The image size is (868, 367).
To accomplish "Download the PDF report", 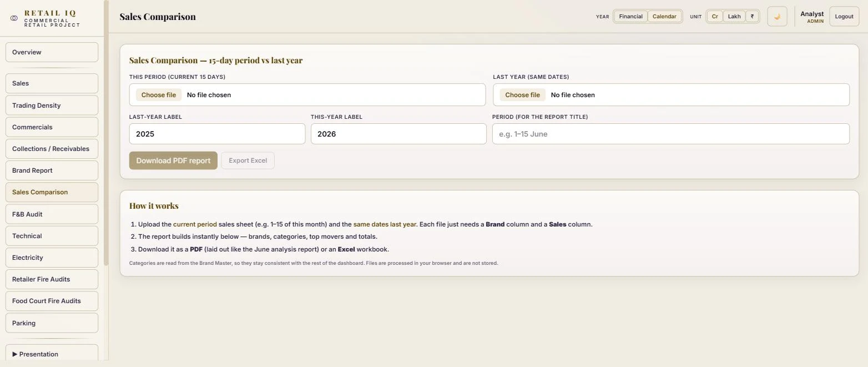I will 173,160.
